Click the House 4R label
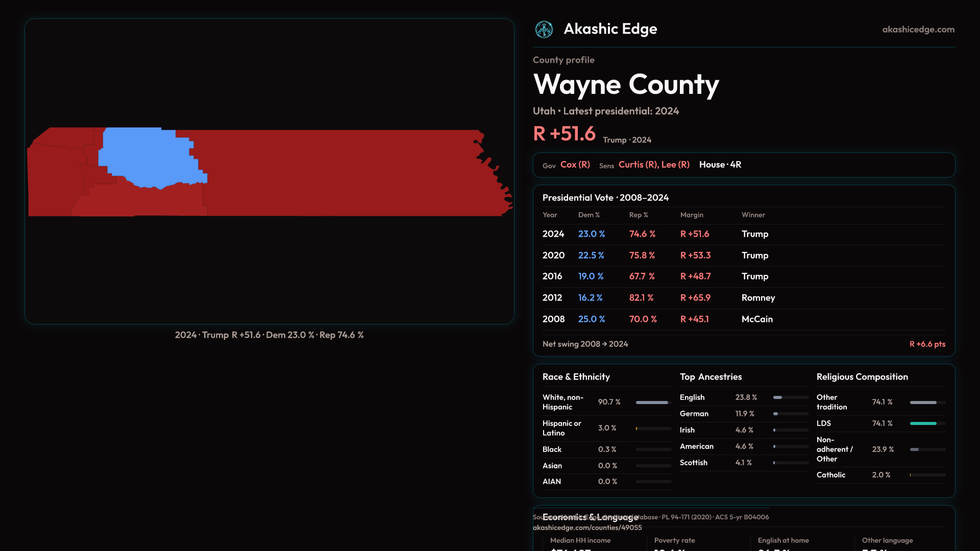The width and height of the screenshot is (980, 551). tap(720, 165)
